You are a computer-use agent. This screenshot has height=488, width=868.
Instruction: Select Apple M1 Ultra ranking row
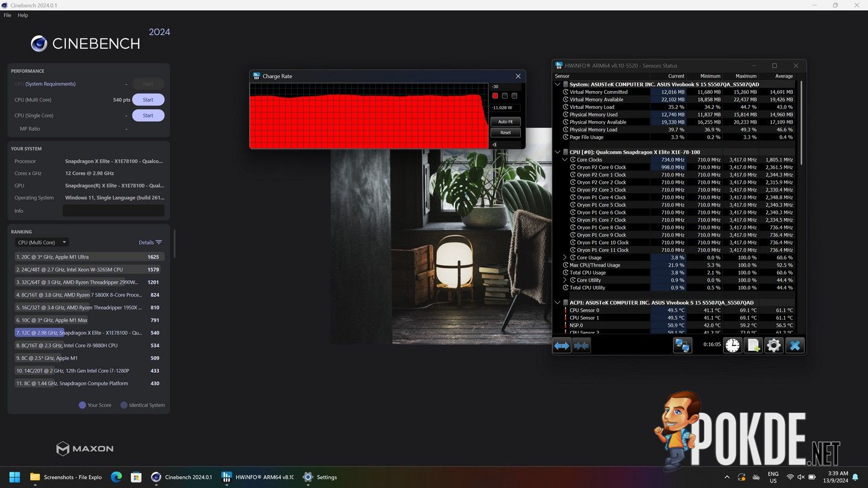88,257
